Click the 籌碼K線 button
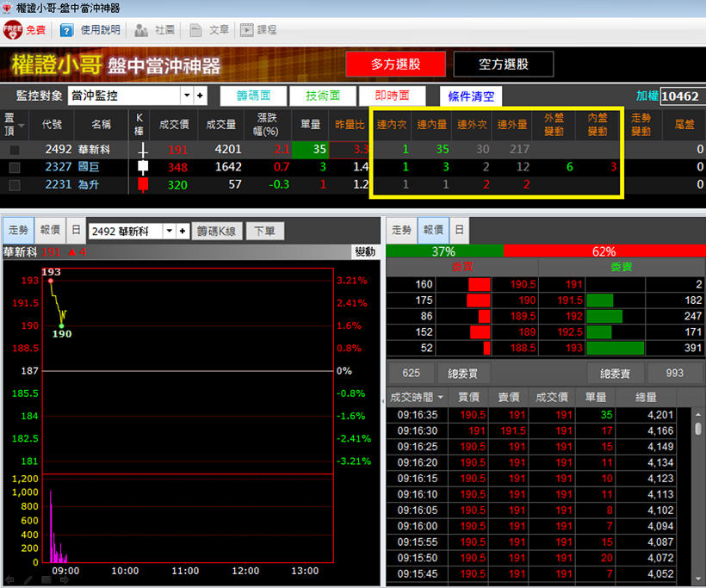 (x=217, y=231)
